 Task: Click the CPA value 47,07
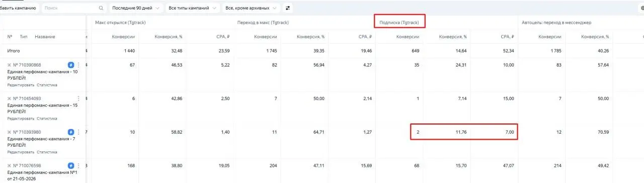(508, 165)
